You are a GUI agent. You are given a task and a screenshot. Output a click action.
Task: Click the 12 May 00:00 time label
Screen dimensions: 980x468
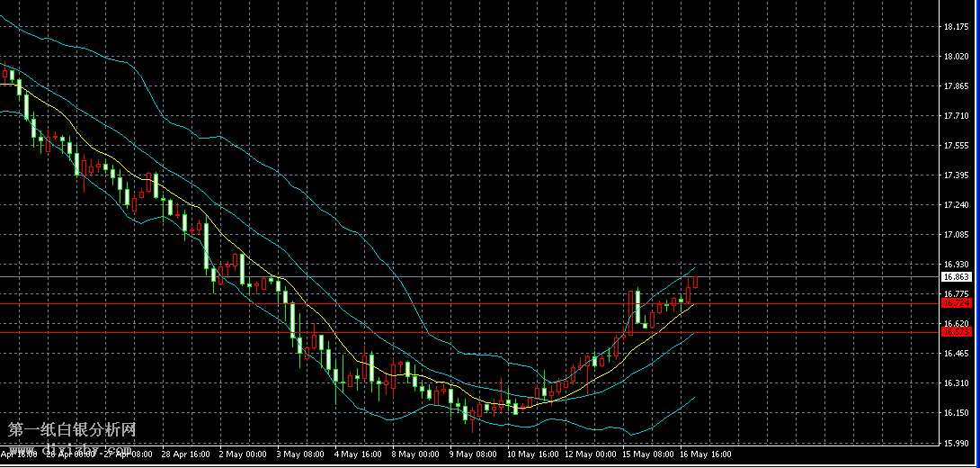point(590,454)
